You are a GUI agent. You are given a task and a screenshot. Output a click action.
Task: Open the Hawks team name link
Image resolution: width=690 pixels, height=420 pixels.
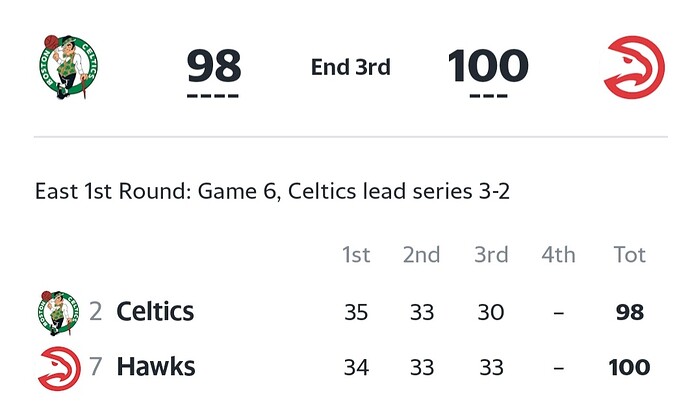(156, 366)
